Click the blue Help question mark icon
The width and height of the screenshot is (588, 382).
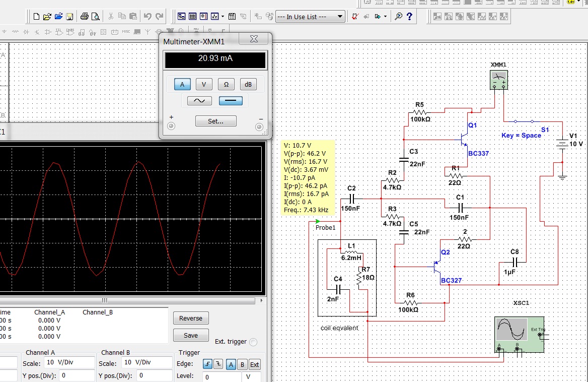pos(409,17)
